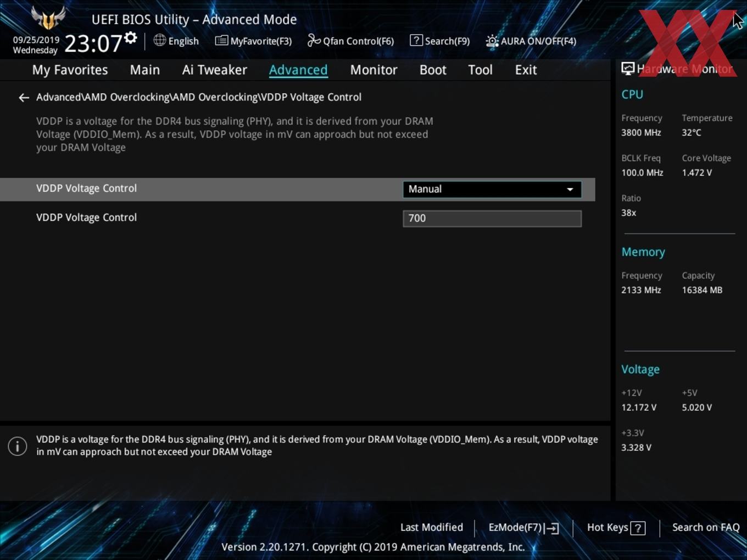Select the English language option

pyautogui.click(x=183, y=41)
